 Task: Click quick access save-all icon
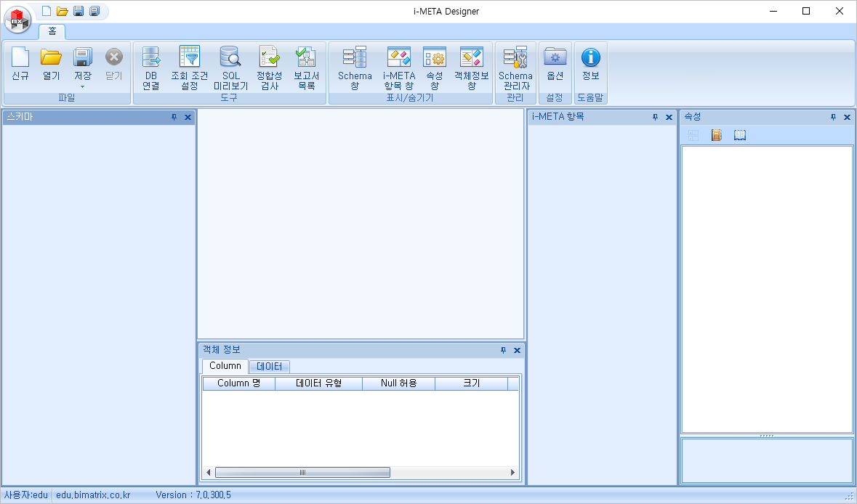(94, 11)
